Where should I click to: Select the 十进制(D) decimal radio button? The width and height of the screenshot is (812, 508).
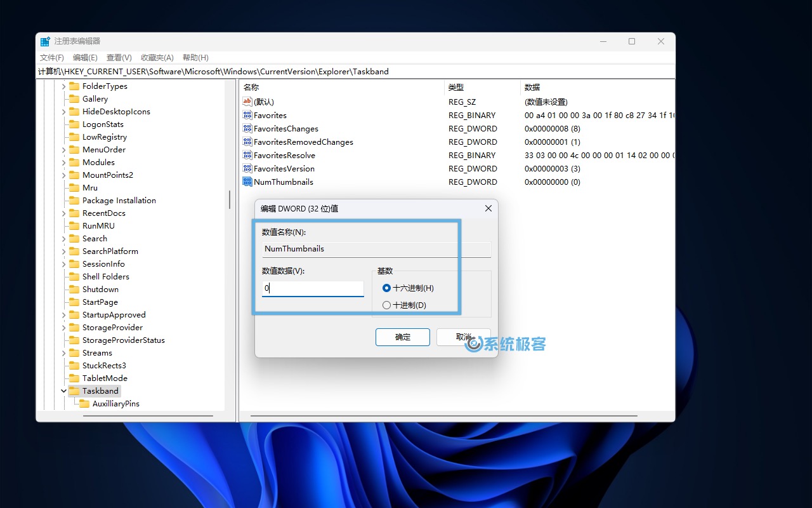tap(387, 305)
